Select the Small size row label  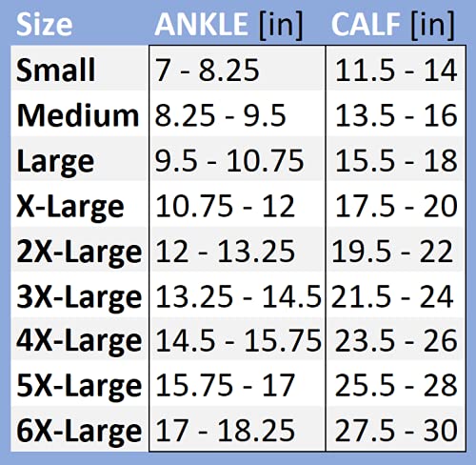point(55,70)
